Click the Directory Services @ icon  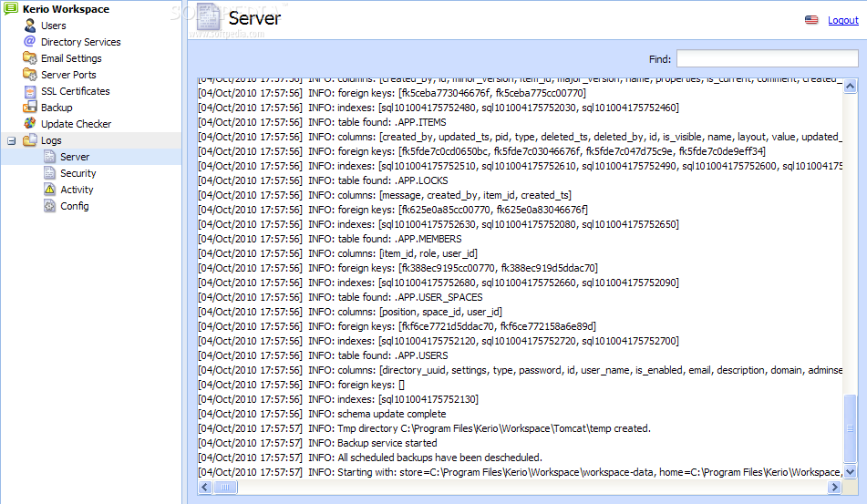pos(30,41)
